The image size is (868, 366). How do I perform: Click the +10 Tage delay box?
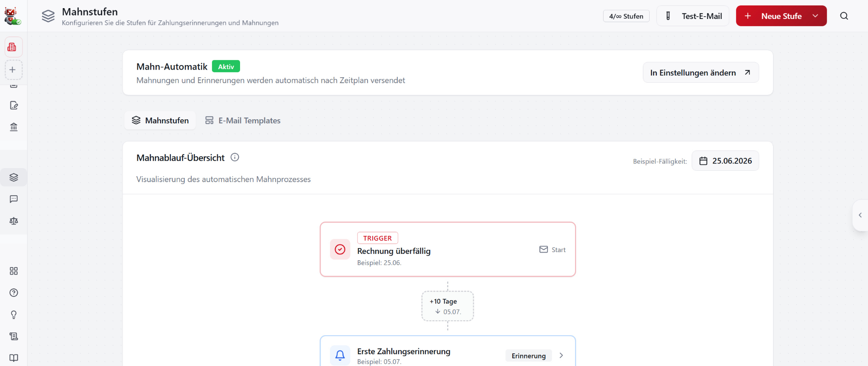448,306
